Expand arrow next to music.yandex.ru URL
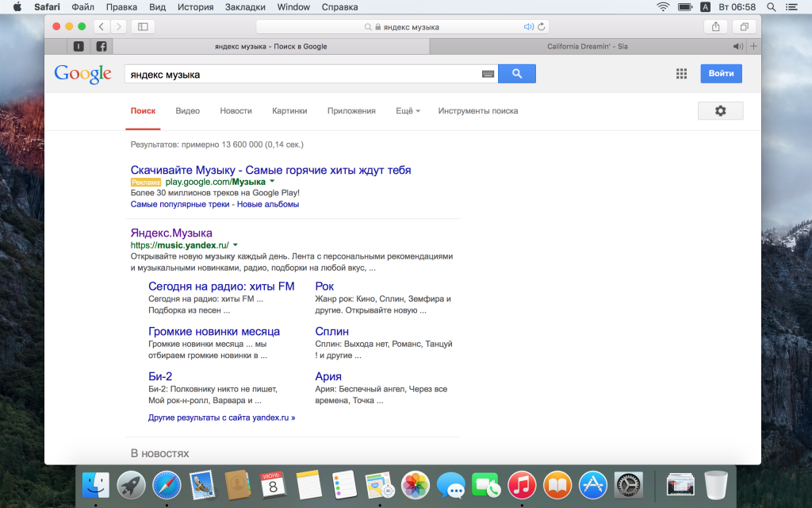This screenshot has width=812, height=508. [236, 245]
